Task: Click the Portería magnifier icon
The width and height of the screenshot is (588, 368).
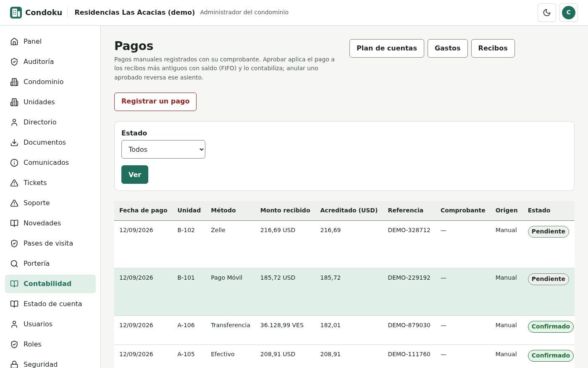Action: 14,263
